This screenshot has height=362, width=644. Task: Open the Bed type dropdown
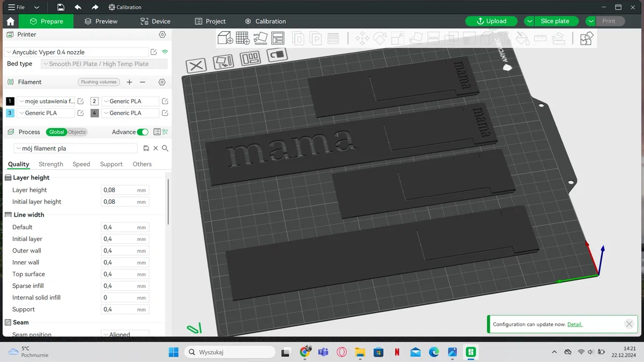pos(104,64)
